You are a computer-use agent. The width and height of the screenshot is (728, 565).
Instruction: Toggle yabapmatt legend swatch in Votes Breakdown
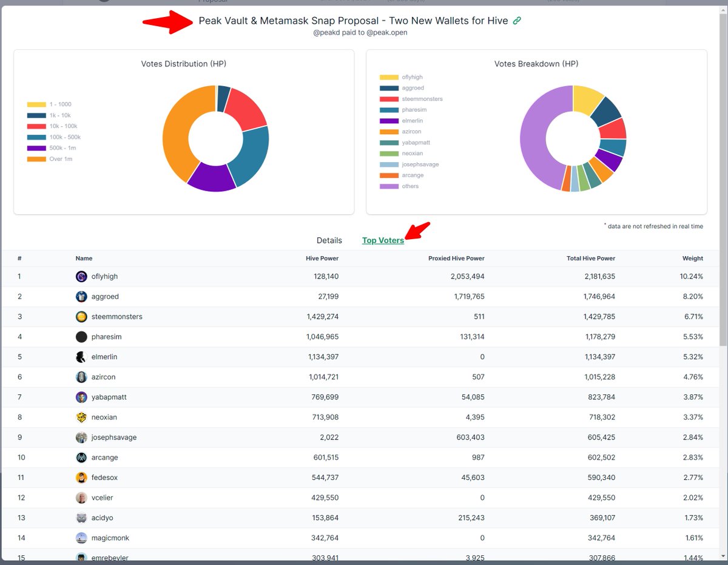click(389, 143)
